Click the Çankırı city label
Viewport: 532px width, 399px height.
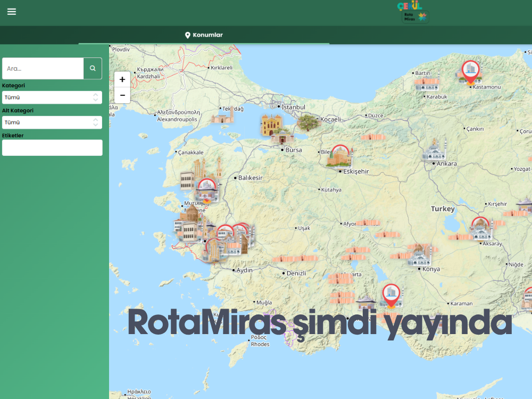click(475, 129)
